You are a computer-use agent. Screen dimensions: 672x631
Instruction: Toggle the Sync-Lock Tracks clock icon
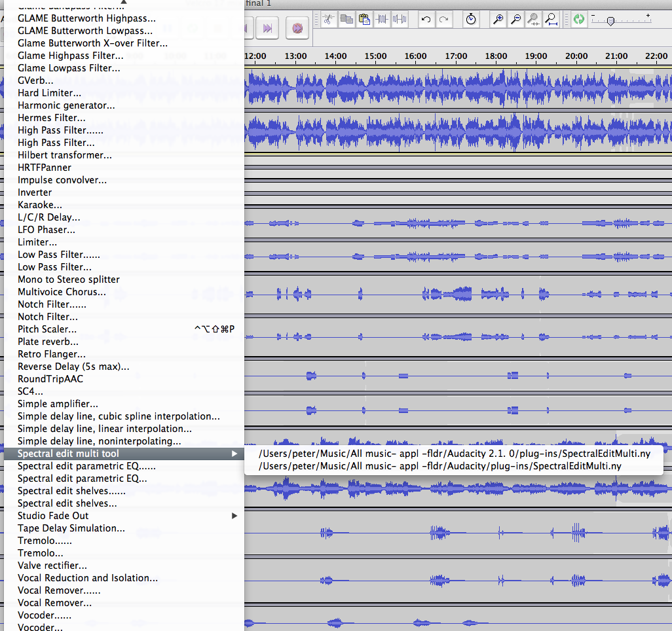tap(471, 19)
